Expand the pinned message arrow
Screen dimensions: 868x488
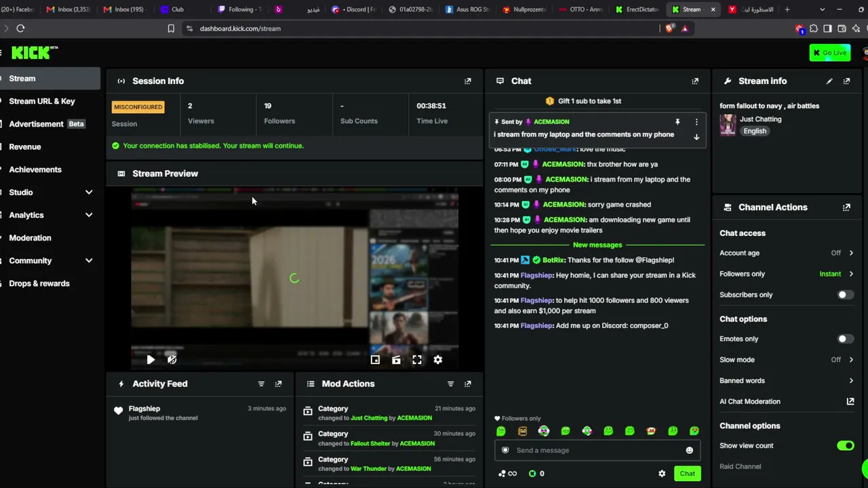click(696, 137)
